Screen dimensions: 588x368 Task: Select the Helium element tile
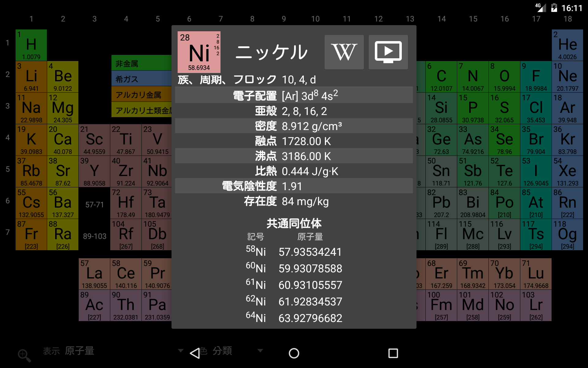pos(567,45)
